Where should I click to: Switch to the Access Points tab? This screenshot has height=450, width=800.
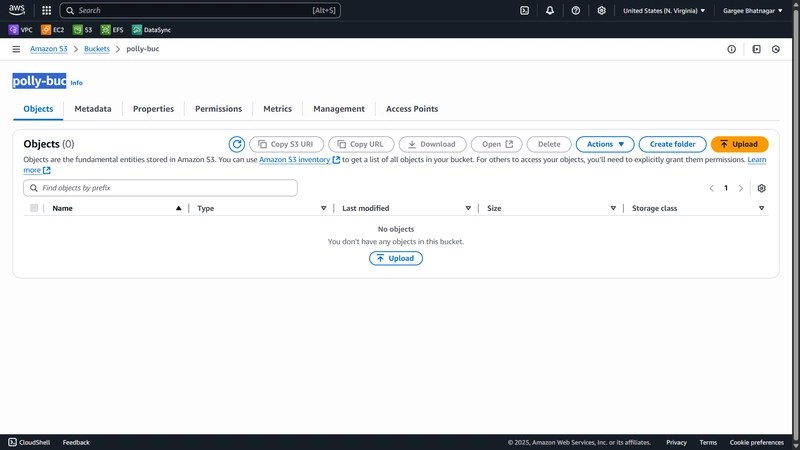pyautogui.click(x=412, y=109)
